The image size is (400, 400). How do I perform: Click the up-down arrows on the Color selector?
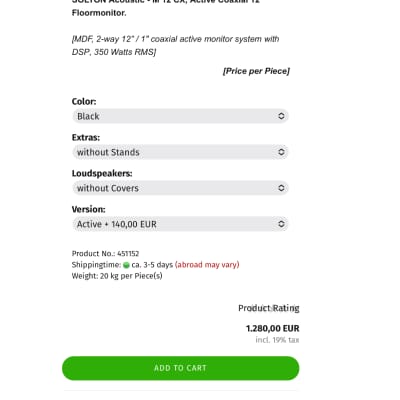point(281,116)
